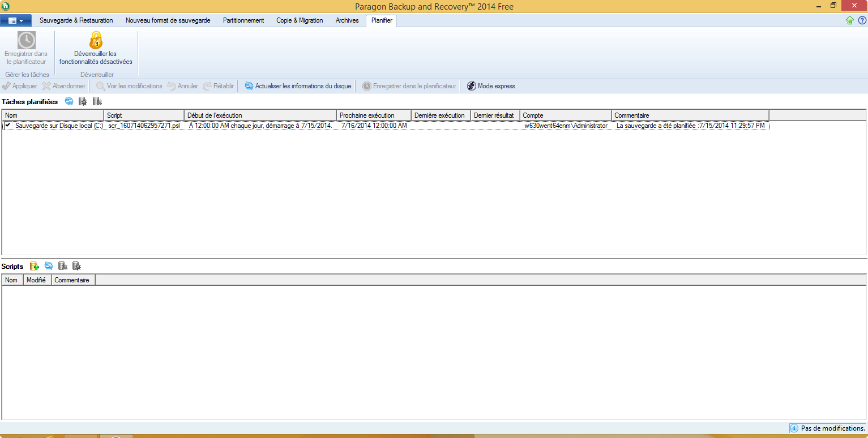Image resolution: width=868 pixels, height=438 pixels.
Task: Switch to Mode express
Action: coord(491,86)
